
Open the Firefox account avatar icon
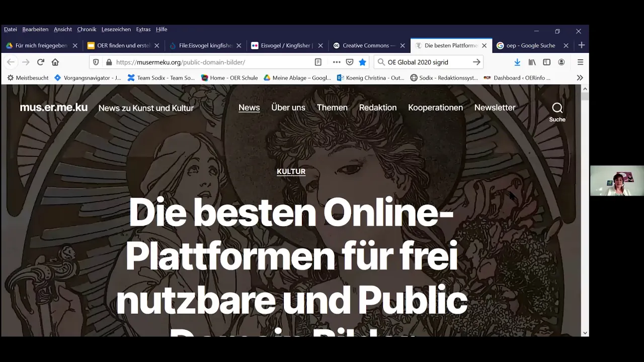coord(561,62)
